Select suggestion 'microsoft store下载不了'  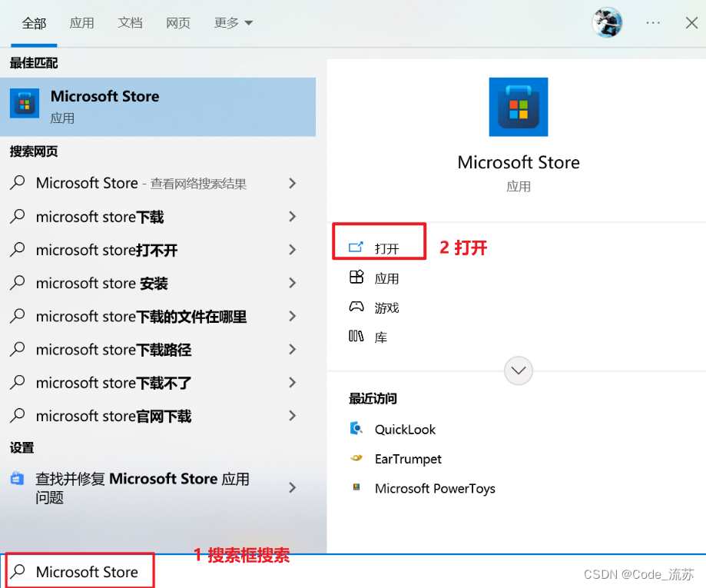pos(157,383)
